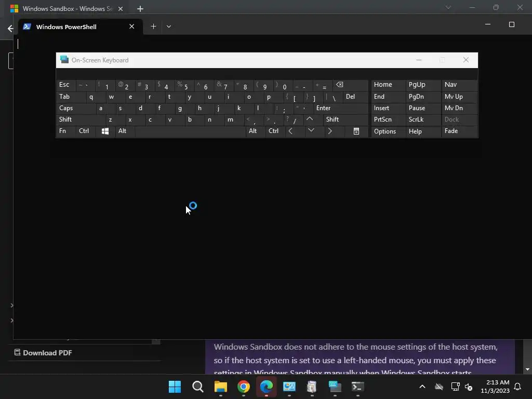
Task: Tap the Windows logo key on the keyboard
Action: tap(105, 131)
